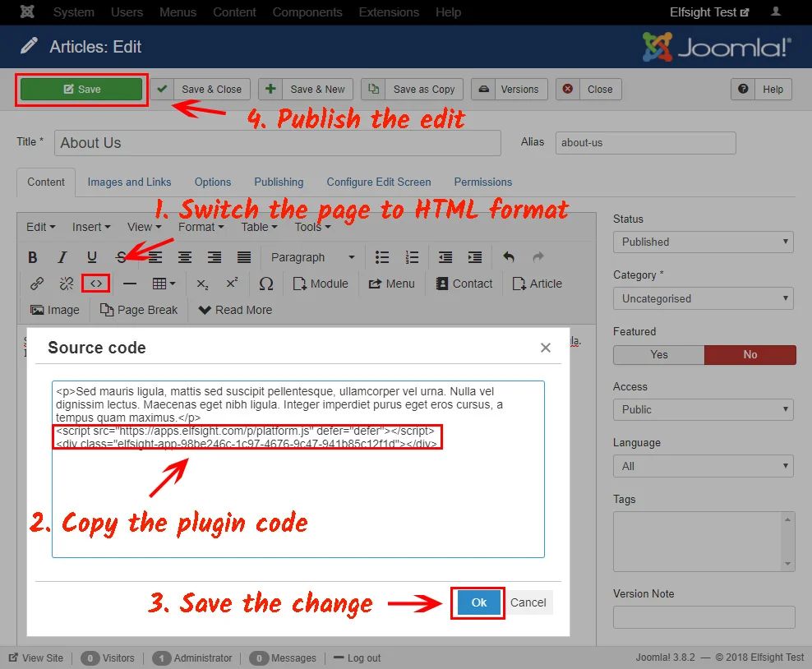
Task: Insert a special character (Omega)
Action: [x=266, y=284]
